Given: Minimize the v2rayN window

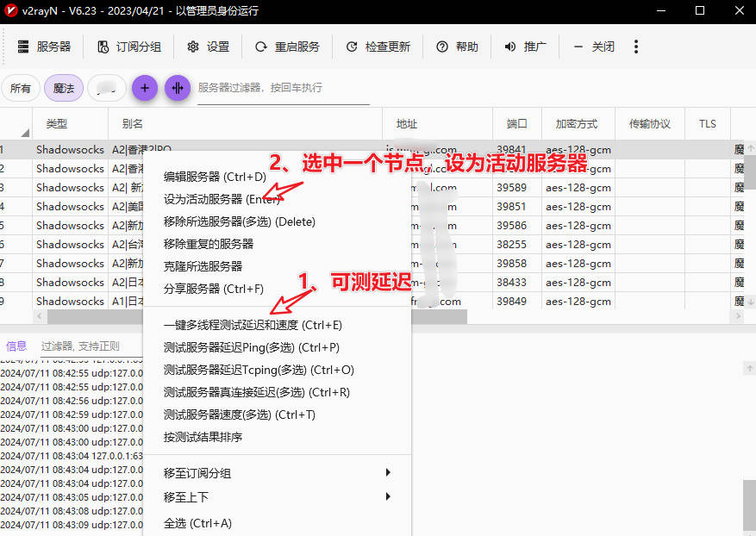Looking at the screenshot, I should (661, 10).
